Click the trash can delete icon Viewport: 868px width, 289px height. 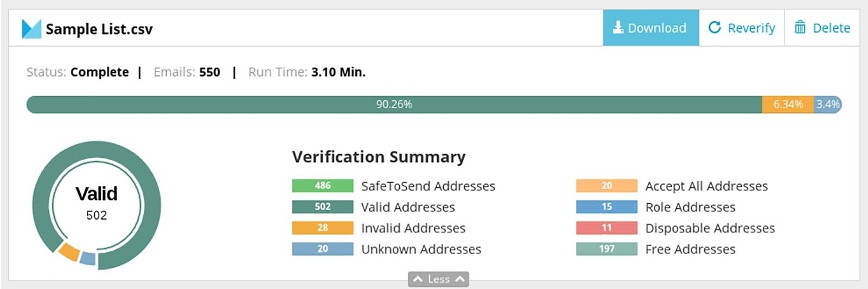pyautogui.click(x=800, y=27)
